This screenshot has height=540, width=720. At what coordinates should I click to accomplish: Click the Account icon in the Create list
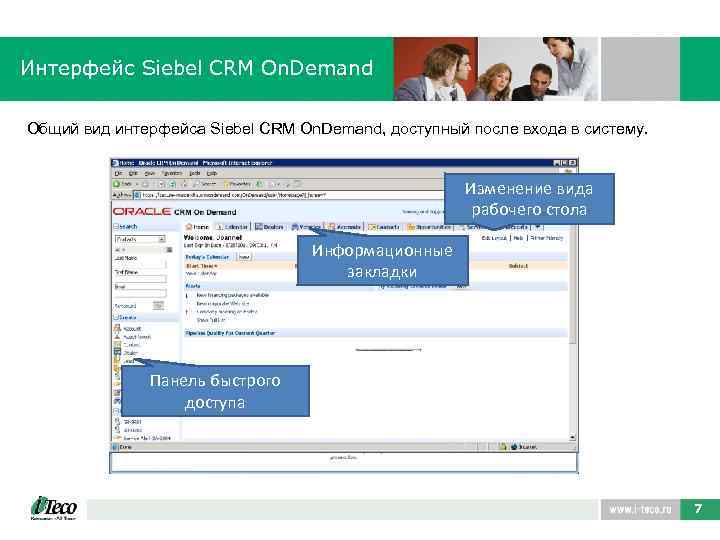pos(117,328)
